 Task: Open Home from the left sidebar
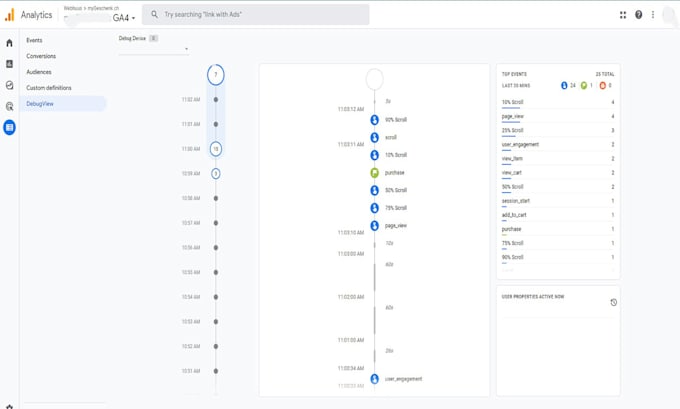click(x=9, y=43)
